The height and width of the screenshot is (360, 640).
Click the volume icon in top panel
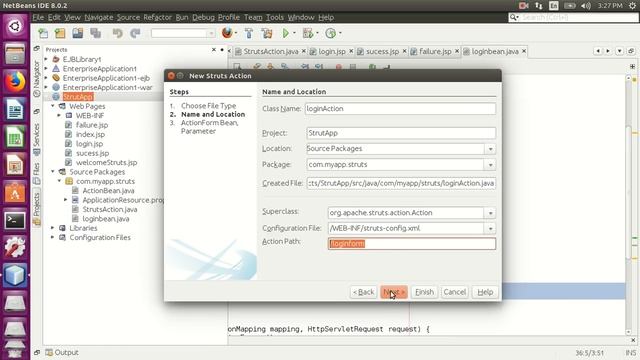(586, 6)
